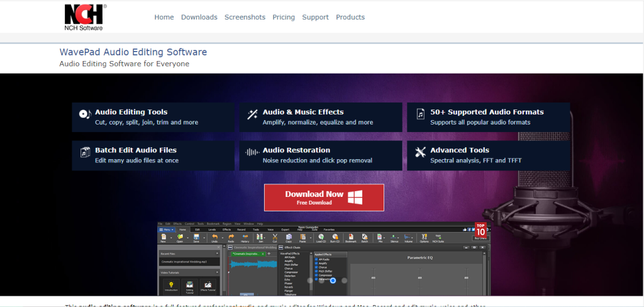Viewport: 644px width, 307px height.
Task: Go to the Downloads page
Action: tap(199, 17)
